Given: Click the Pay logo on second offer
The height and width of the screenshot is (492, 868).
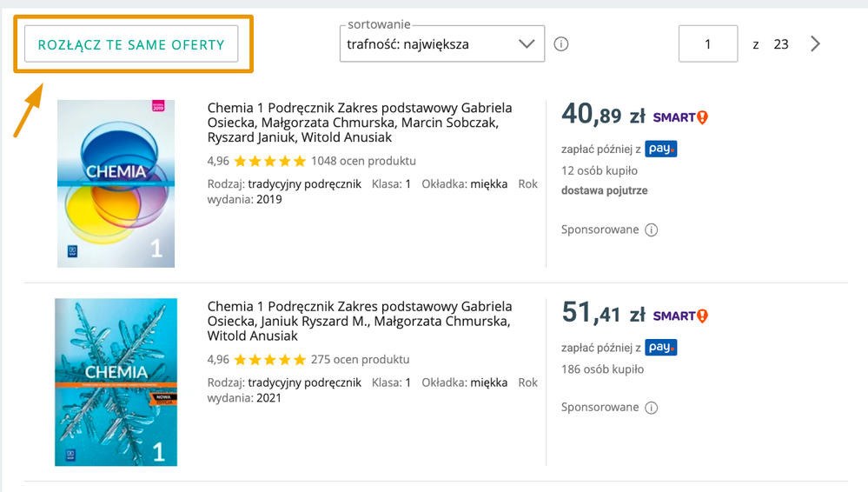Looking at the screenshot, I should [x=660, y=348].
